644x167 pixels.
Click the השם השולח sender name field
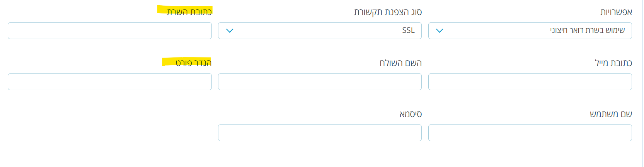tap(320, 82)
